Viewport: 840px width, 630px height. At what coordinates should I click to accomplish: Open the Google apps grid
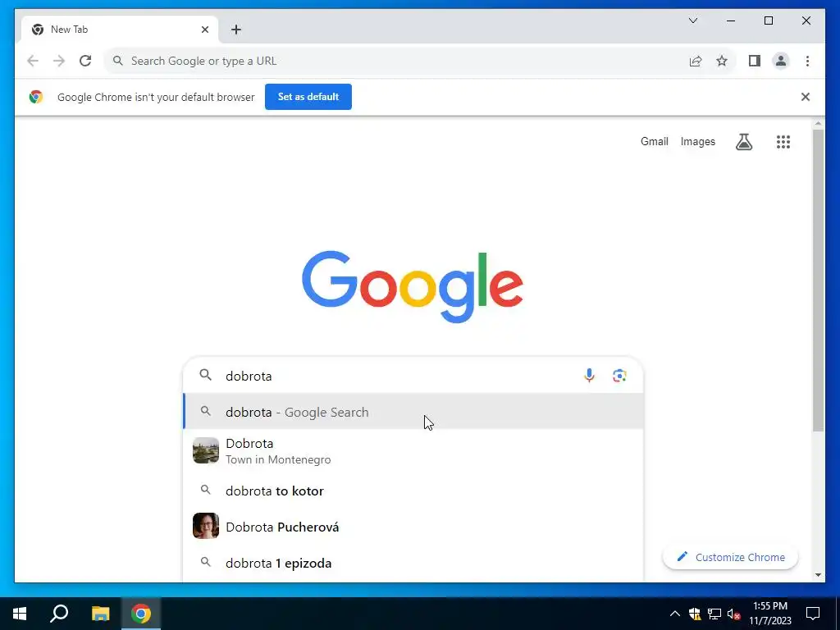[x=783, y=142]
